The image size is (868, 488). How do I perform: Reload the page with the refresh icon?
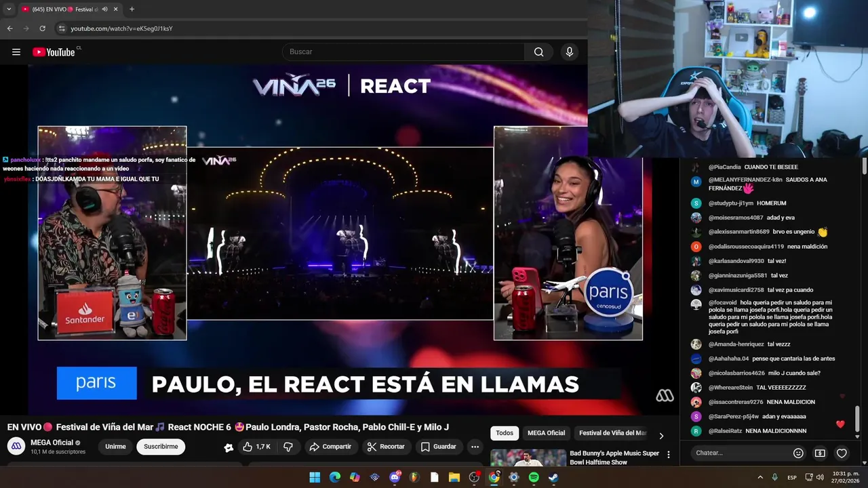(42, 28)
